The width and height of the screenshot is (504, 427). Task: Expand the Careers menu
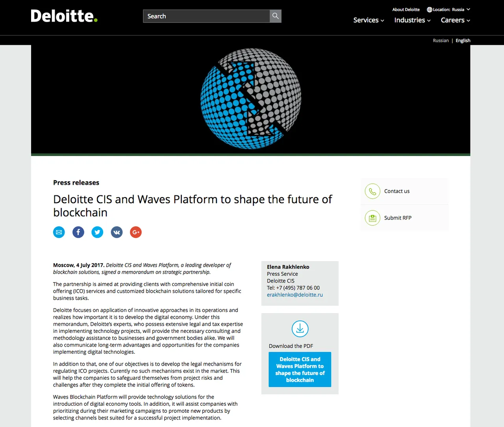point(456,20)
